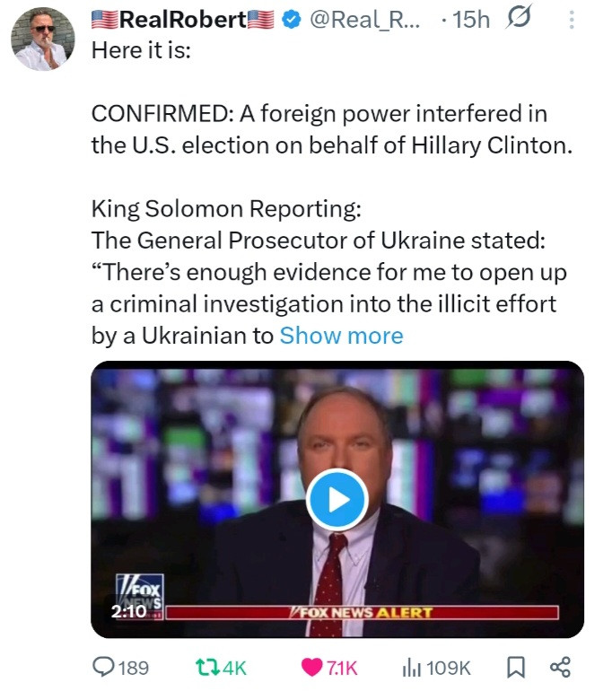Click the RealRobert display name
The height and width of the screenshot is (700, 603).
183,19
